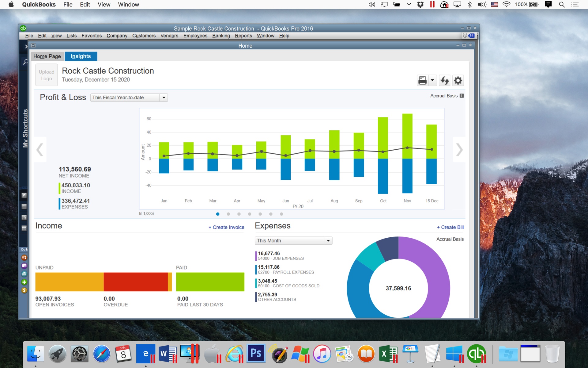The image size is (588, 368).
Task: Click the orange round icon under Do More
Action: [24, 258]
